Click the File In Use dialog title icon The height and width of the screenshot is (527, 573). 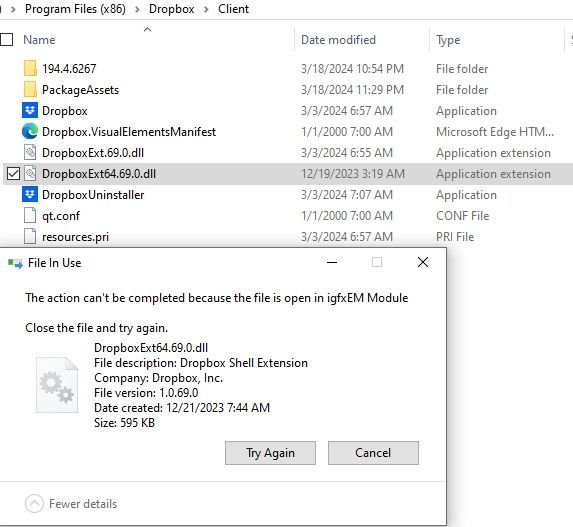pyautogui.click(x=15, y=263)
